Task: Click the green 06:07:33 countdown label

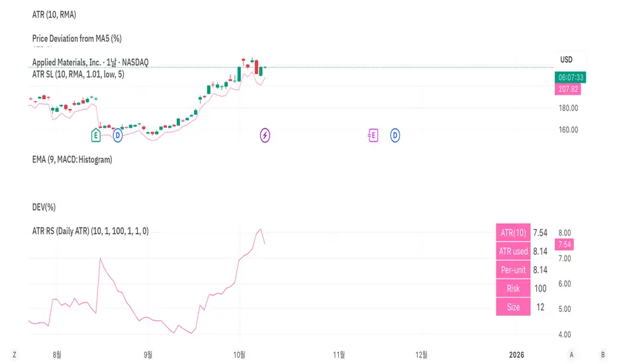Action: [x=569, y=77]
